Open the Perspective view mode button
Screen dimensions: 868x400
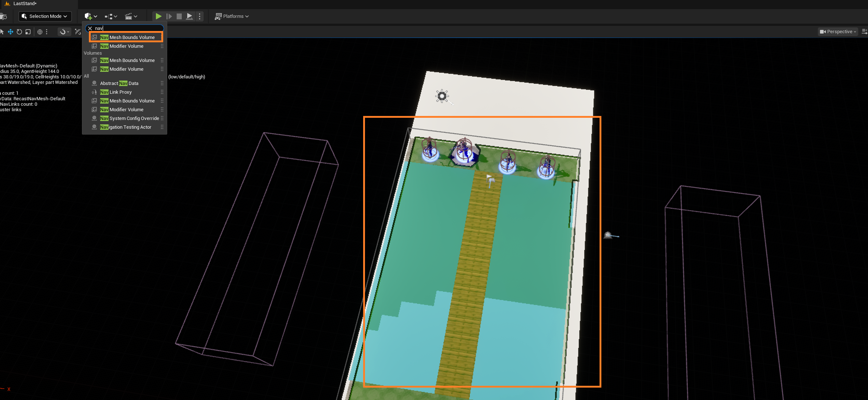click(x=838, y=32)
